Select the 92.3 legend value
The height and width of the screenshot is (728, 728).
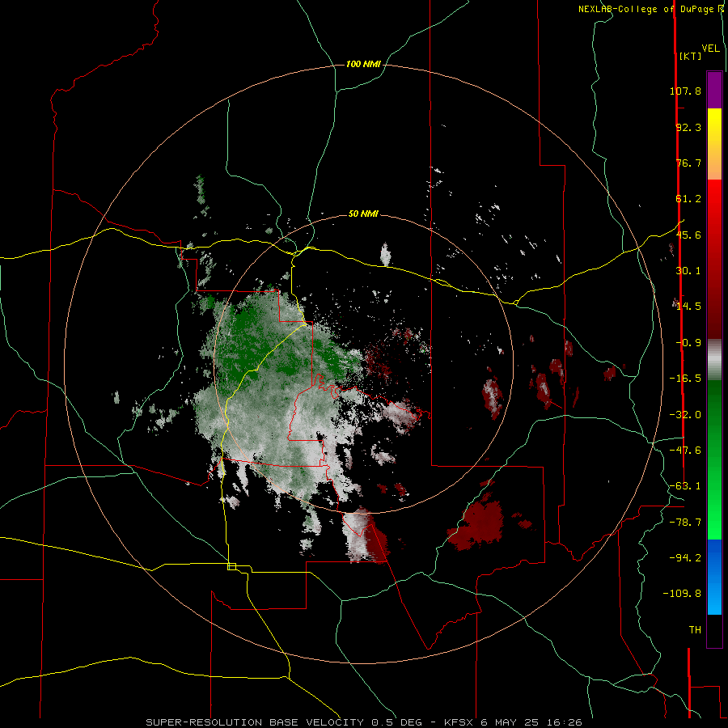tap(688, 127)
